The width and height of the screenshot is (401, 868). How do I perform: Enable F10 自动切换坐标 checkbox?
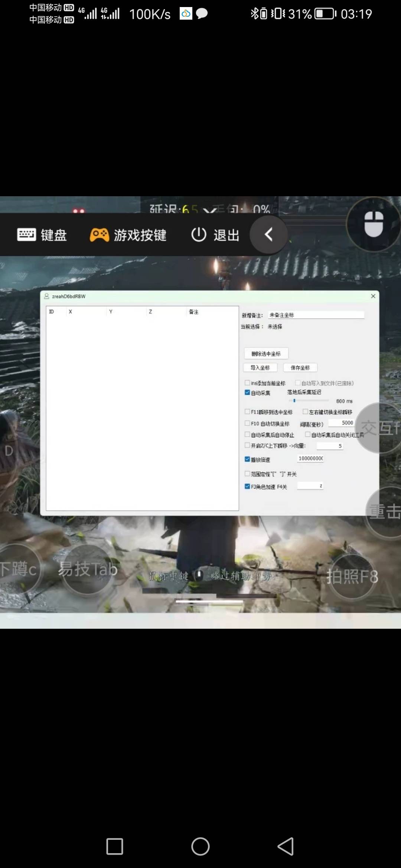247,423
